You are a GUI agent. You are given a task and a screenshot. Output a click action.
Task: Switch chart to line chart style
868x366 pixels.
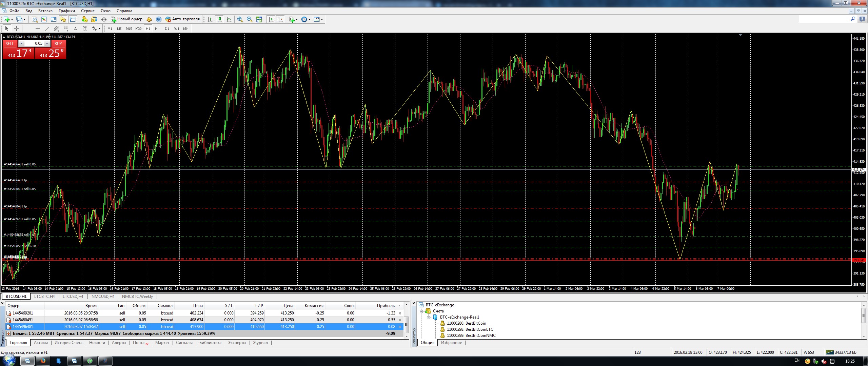[x=229, y=19]
